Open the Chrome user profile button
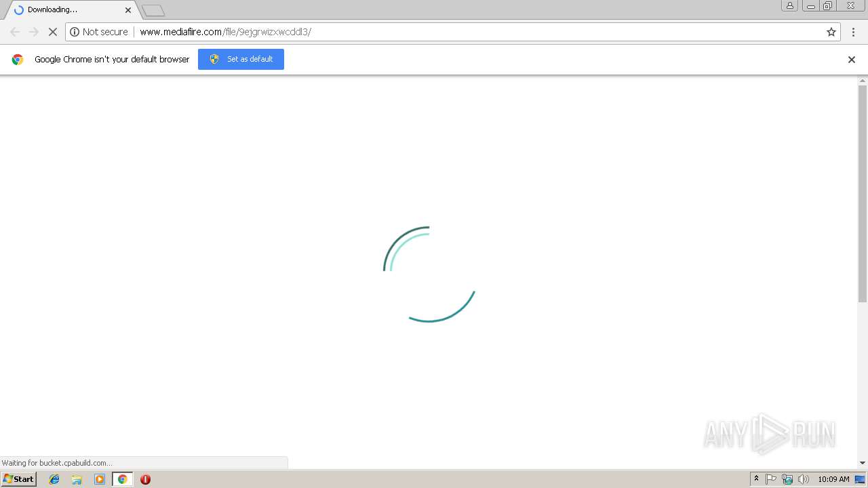Viewport: 868px width, 488px height. pos(790,5)
